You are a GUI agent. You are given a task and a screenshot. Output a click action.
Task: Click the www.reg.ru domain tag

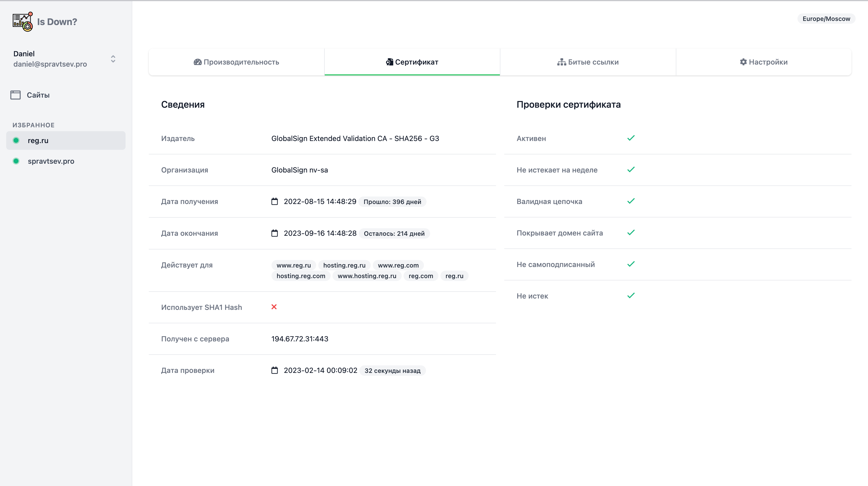293,265
